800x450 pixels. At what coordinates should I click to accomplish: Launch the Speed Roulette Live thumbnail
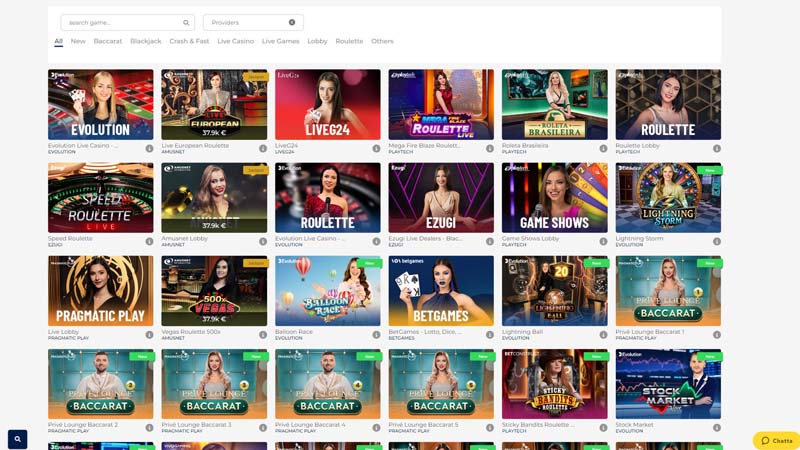(101, 197)
